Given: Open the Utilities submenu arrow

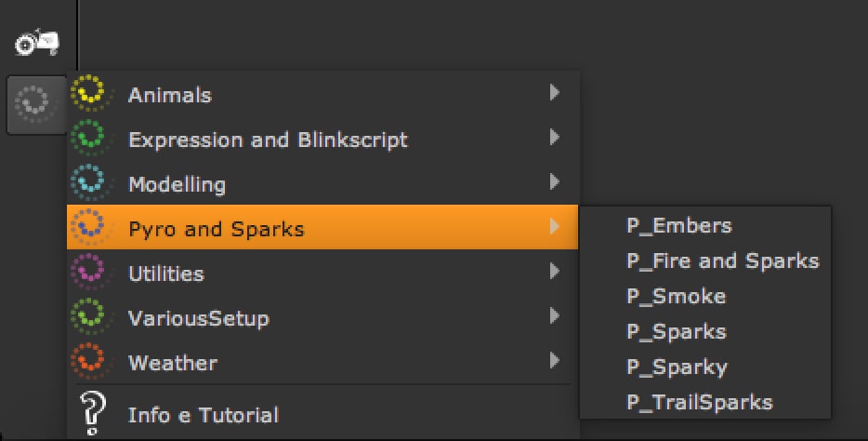Looking at the screenshot, I should click(x=554, y=271).
